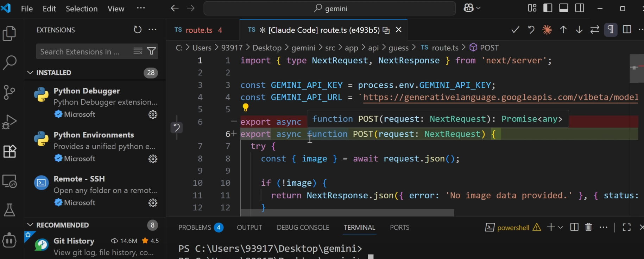This screenshot has height=259, width=644.
Task: Open the Source Control view
Action: coord(10,92)
